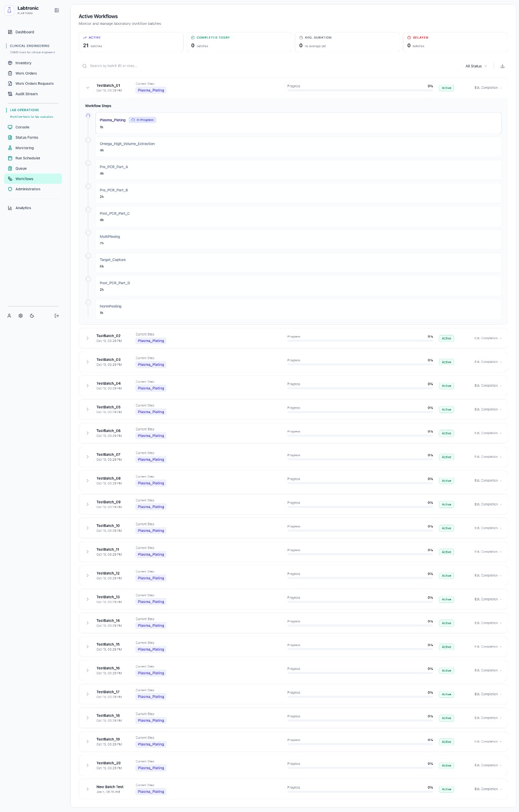Expand the TestBatch_02 row chevron
The height and width of the screenshot is (812, 519).
coord(88,338)
